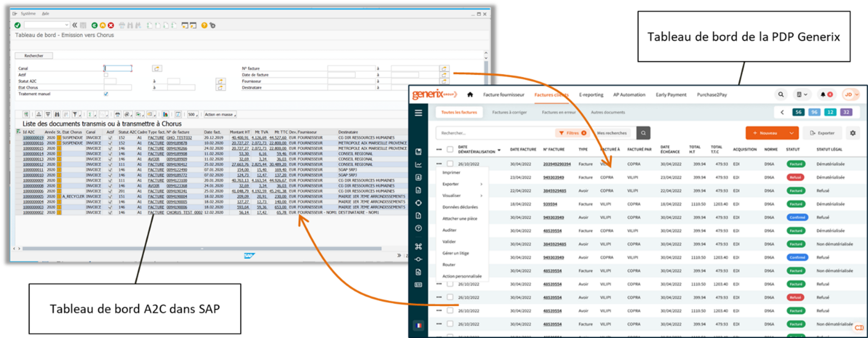This screenshot has width=868, height=338.
Task: Expand the Exporter submenu in the context menu
Action: (481, 184)
